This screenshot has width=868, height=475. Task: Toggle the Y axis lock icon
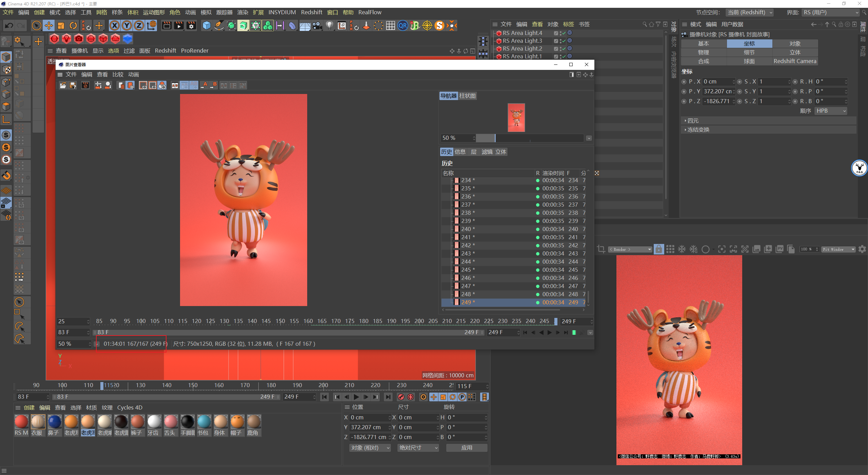127,25
